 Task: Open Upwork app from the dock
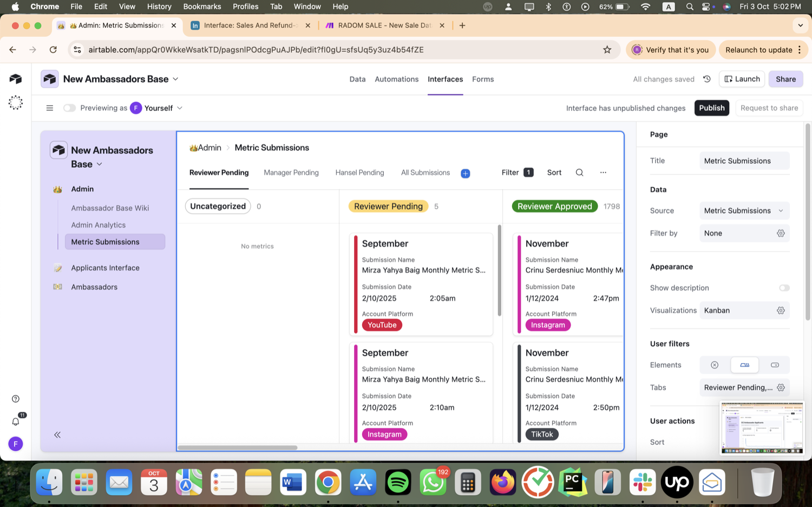677,482
